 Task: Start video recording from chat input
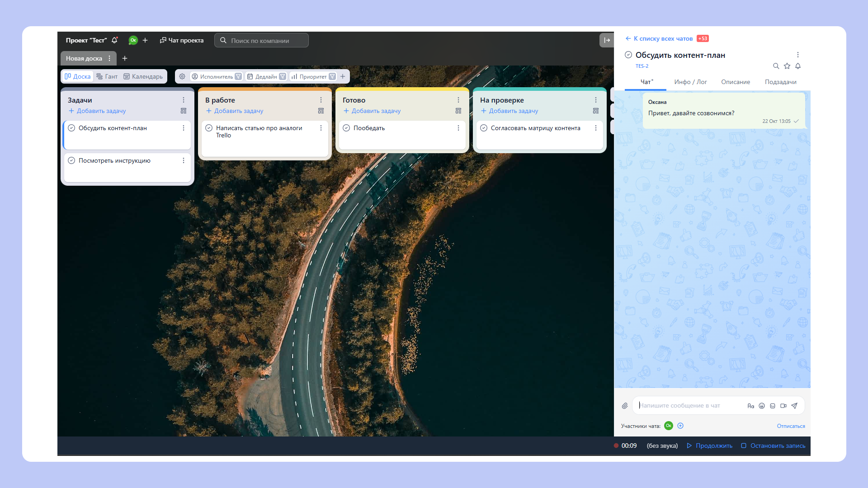click(x=783, y=406)
